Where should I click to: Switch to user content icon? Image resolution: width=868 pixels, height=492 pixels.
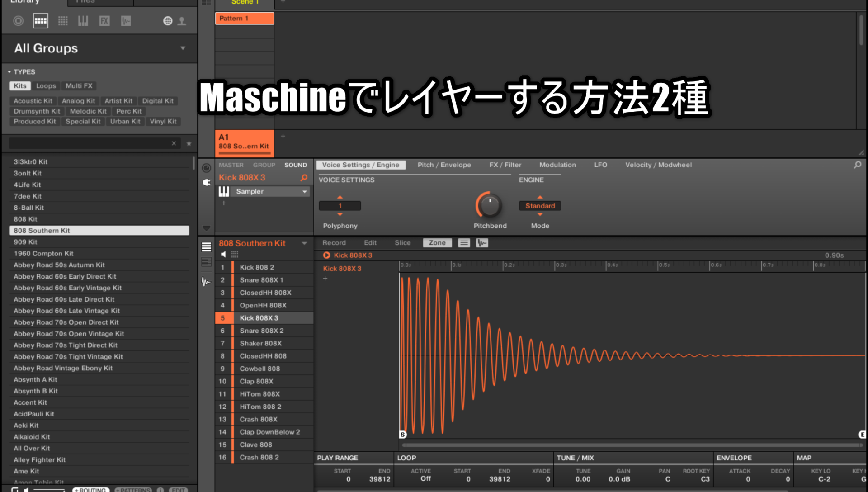pyautogui.click(x=182, y=21)
